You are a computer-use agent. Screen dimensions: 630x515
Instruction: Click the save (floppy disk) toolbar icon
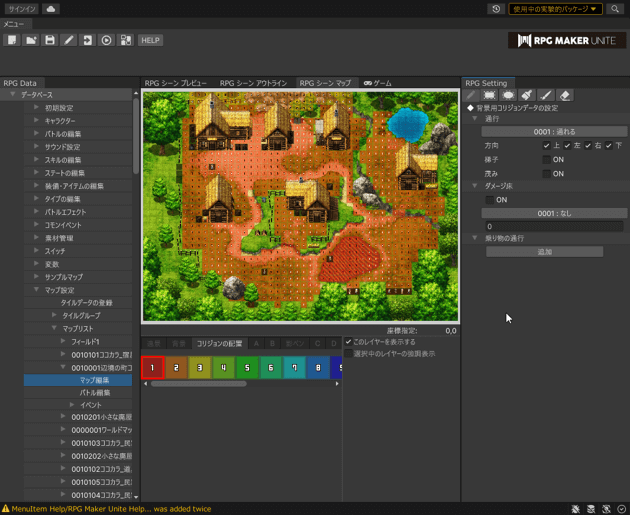click(49, 40)
